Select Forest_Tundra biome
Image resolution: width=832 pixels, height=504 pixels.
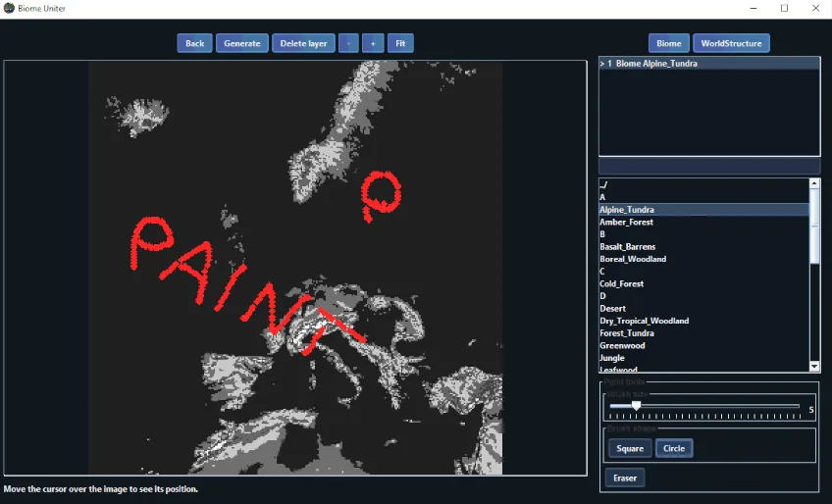point(703,333)
